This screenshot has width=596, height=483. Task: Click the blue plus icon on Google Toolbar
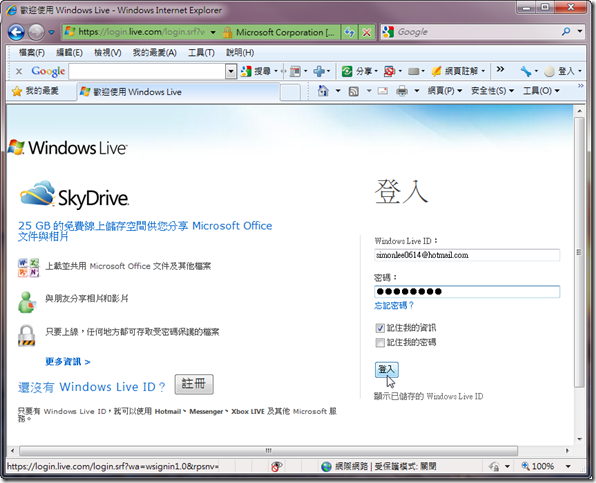coord(319,71)
